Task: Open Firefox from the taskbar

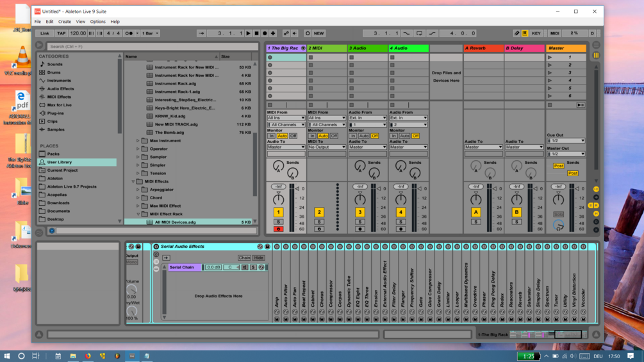Action: [88, 356]
